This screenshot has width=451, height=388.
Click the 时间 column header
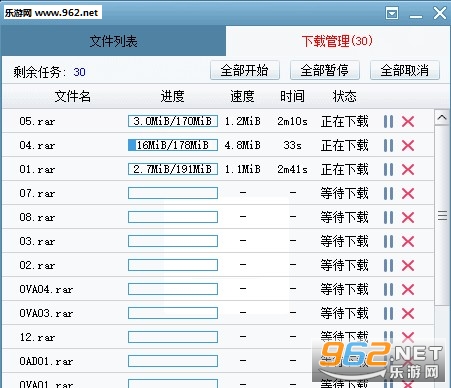[292, 96]
